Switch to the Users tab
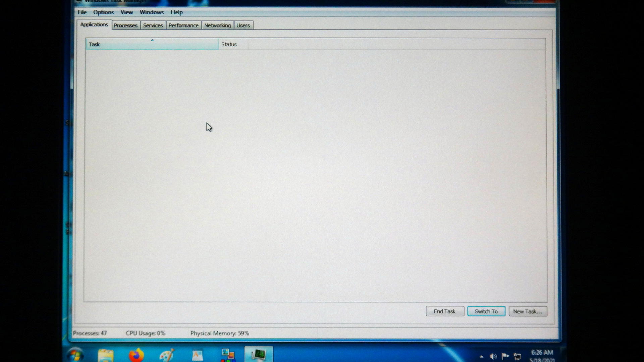644x362 pixels. [x=243, y=25]
